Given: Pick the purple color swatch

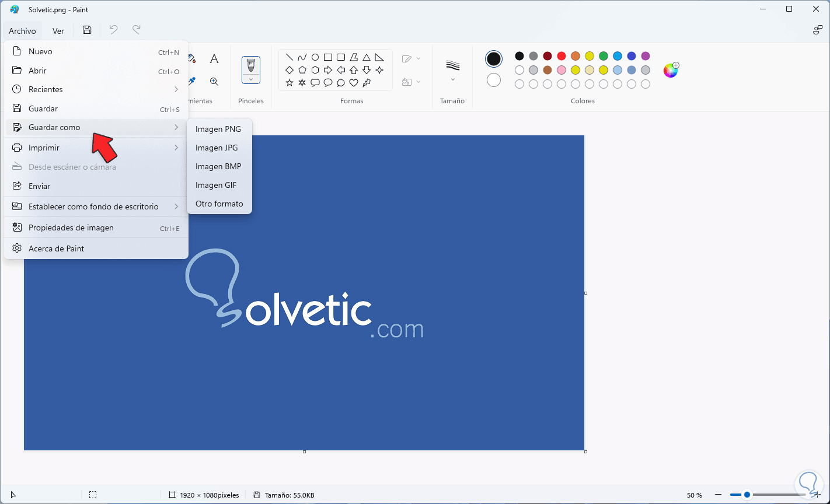Looking at the screenshot, I should pyautogui.click(x=646, y=56).
